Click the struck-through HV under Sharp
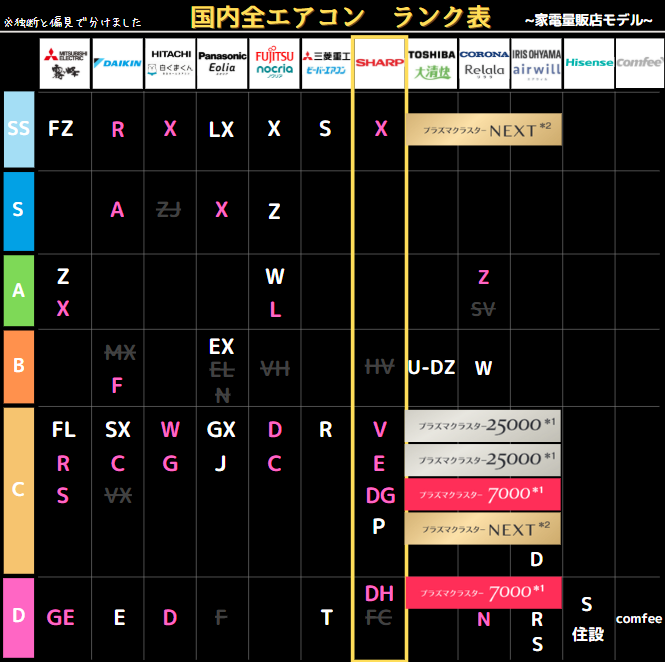Image resolution: width=665 pixels, height=662 pixels. (380, 366)
